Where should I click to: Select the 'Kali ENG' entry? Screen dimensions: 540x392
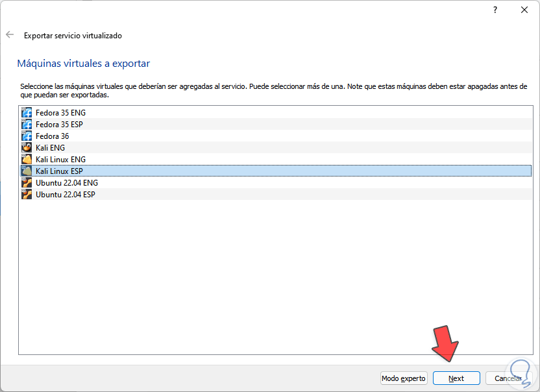275,148
